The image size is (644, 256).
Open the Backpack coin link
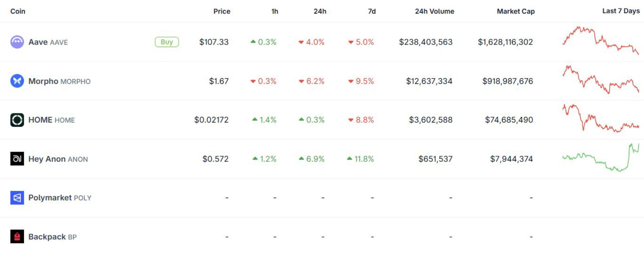(52, 237)
